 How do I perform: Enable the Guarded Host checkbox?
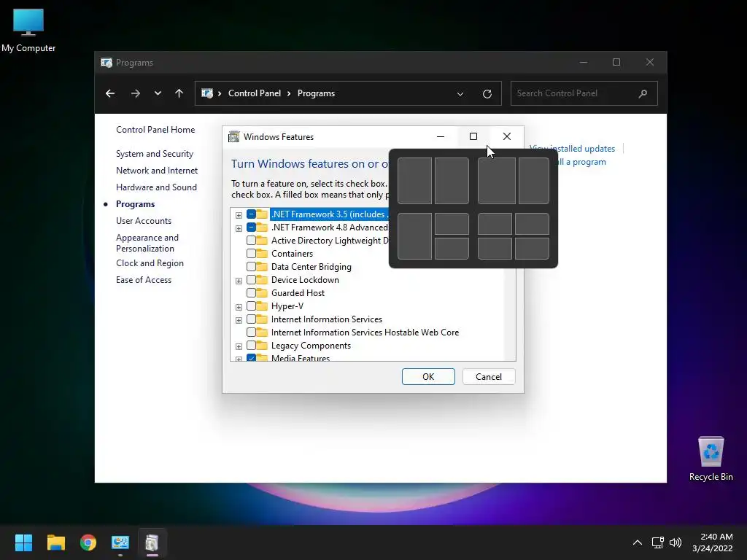[251, 293]
